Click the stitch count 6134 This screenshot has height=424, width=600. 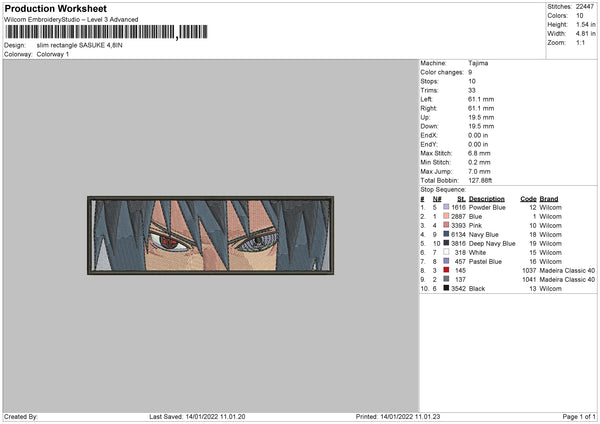(x=458, y=235)
